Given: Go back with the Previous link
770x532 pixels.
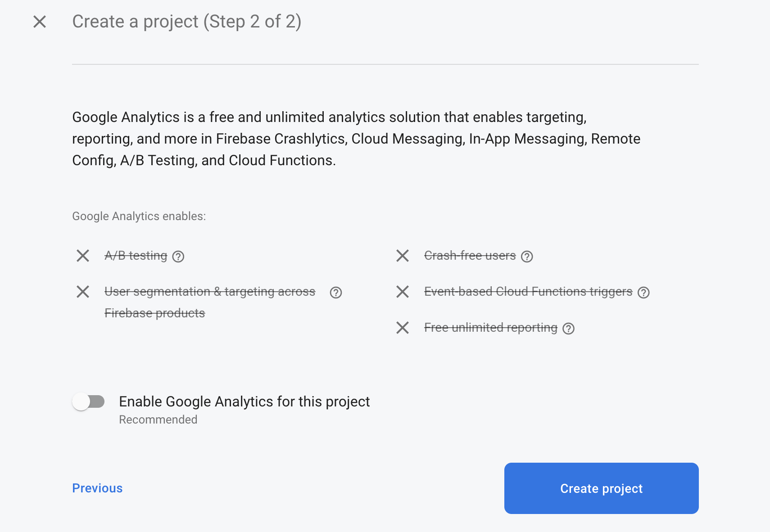Looking at the screenshot, I should [97, 488].
